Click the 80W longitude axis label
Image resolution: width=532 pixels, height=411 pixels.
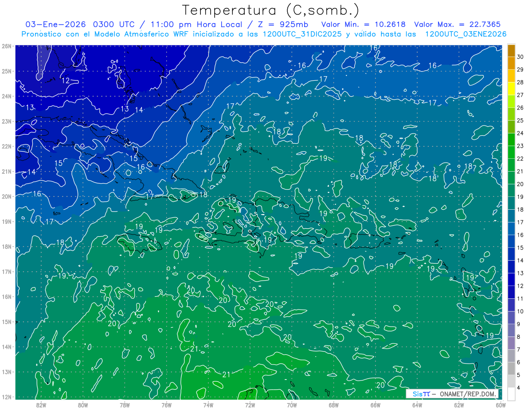click(83, 405)
